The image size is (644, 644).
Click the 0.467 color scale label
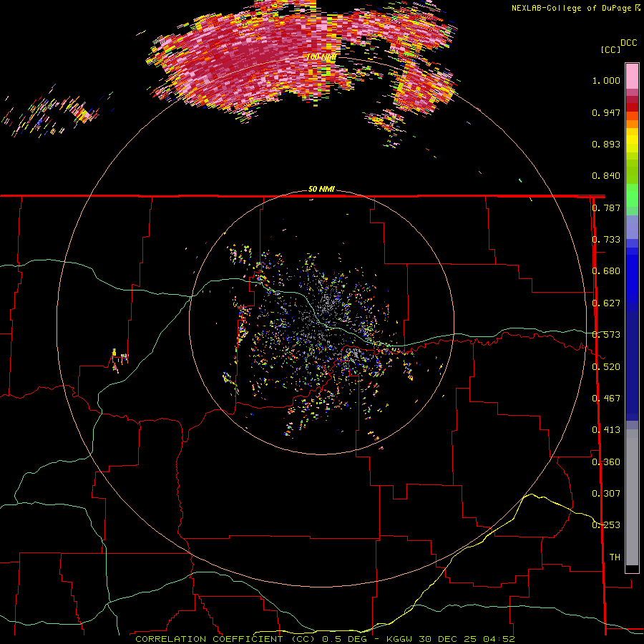coord(606,399)
